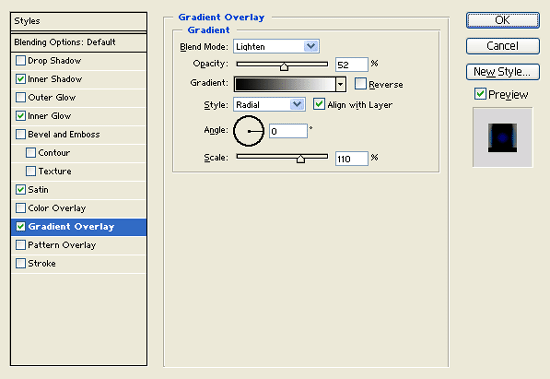The height and width of the screenshot is (379, 550).
Task: Select the Drop Shadow label
Action: (x=54, y=61)
